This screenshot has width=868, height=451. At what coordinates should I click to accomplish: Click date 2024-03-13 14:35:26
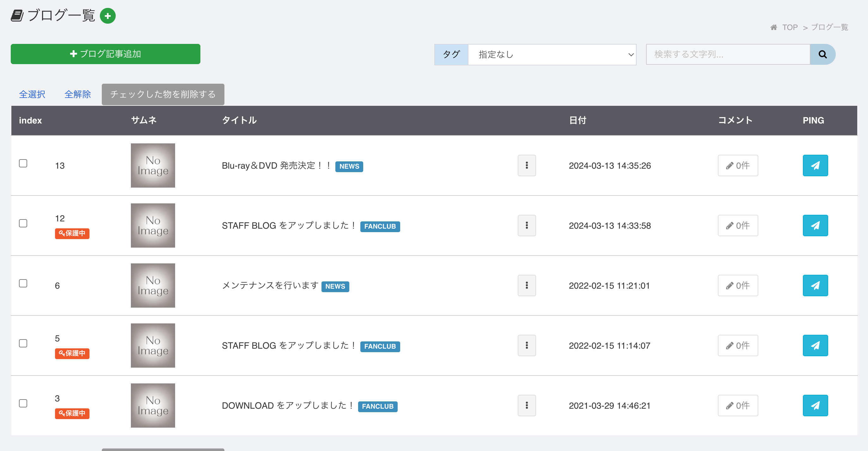click(x=610, y=165)
